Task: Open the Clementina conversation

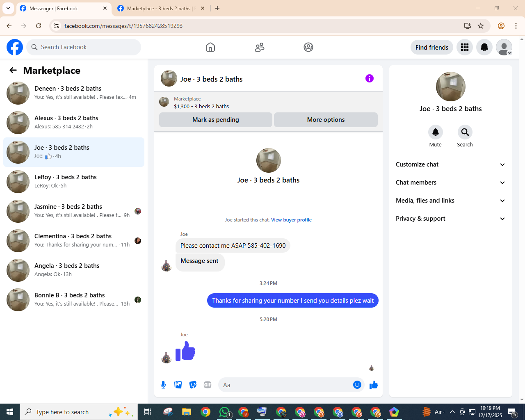Action: coord(74,241)
